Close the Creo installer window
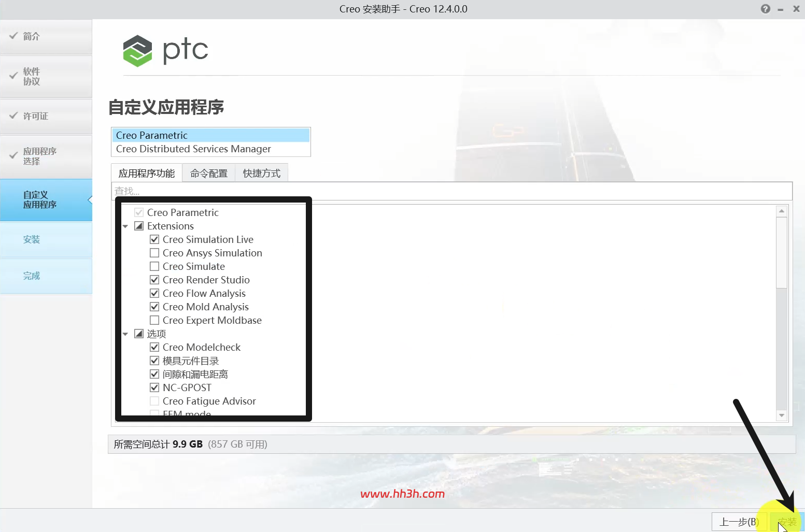Screen dimensions: 805x532 click(796, 9)
